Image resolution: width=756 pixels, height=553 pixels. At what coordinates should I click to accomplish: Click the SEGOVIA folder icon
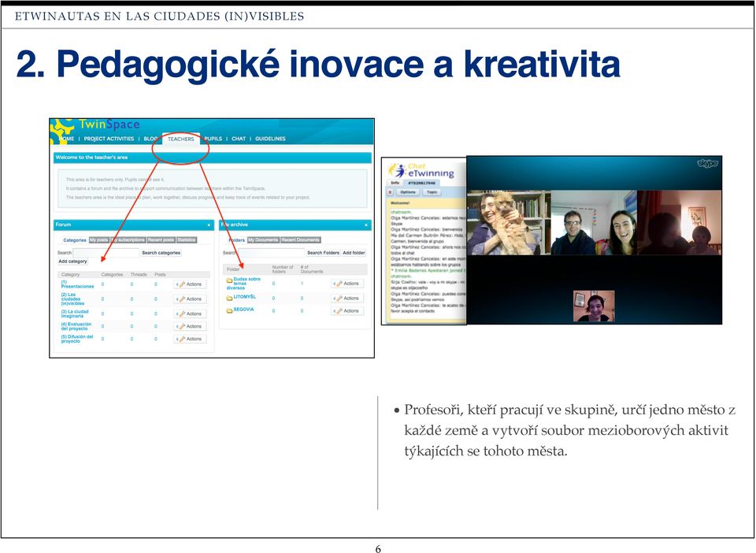point(229,310)
